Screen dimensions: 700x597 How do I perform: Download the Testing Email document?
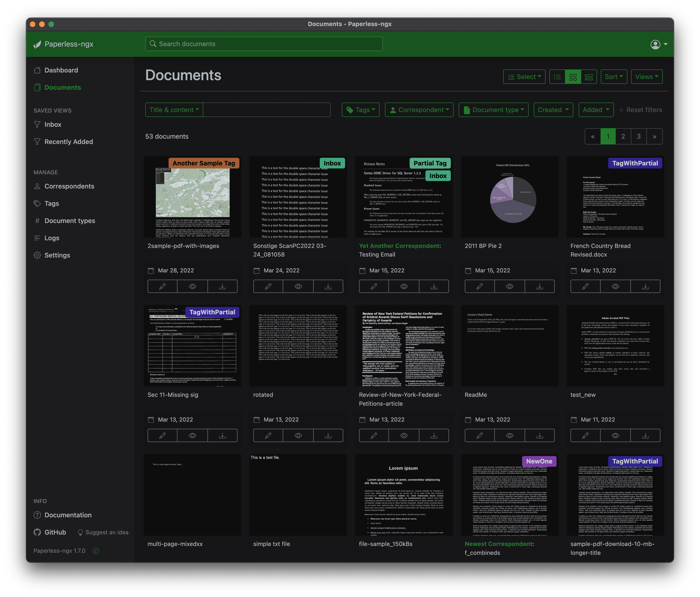pyautogui.click(x=434, y=286)
